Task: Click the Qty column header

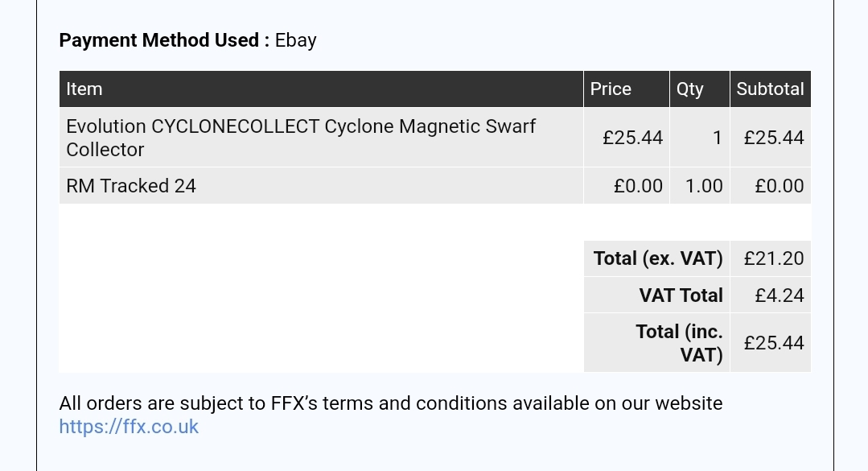Action: tap(689, 89)
